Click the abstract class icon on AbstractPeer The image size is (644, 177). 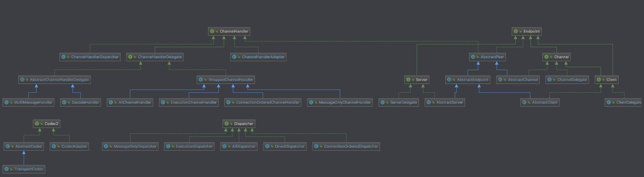(473, 57)
